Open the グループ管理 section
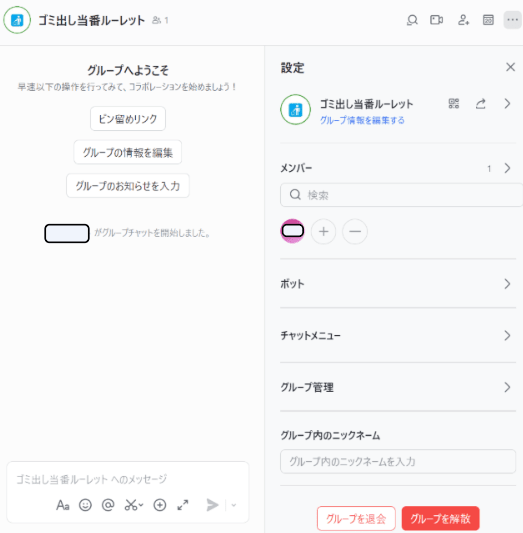Screen dimensions: 523x533 tap(398, 387)
